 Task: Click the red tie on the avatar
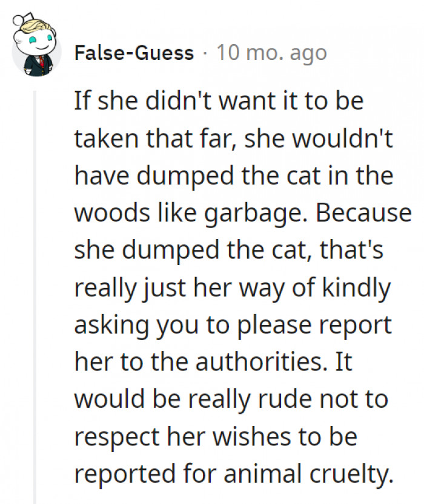coord(41,61)
